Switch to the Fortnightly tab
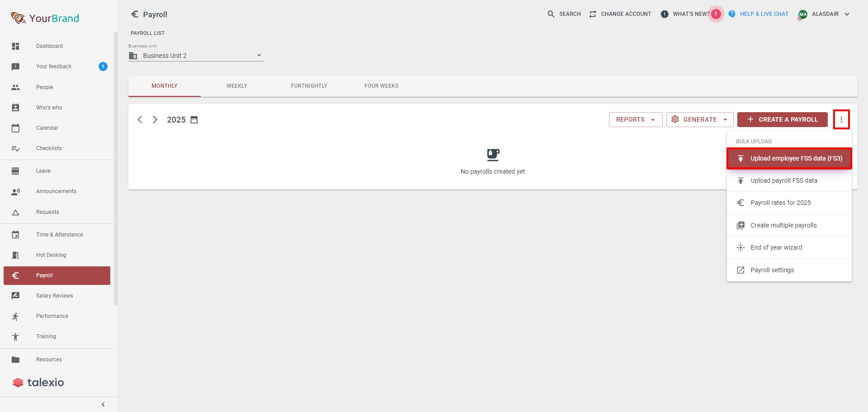 click(309, 86)
